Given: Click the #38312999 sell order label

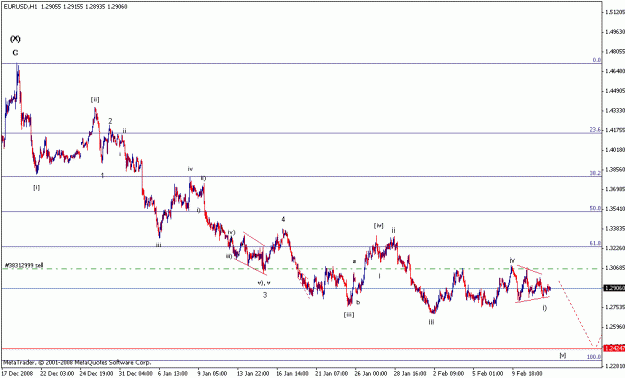Looking at the screenshot, I should click(x=24, y=265).
